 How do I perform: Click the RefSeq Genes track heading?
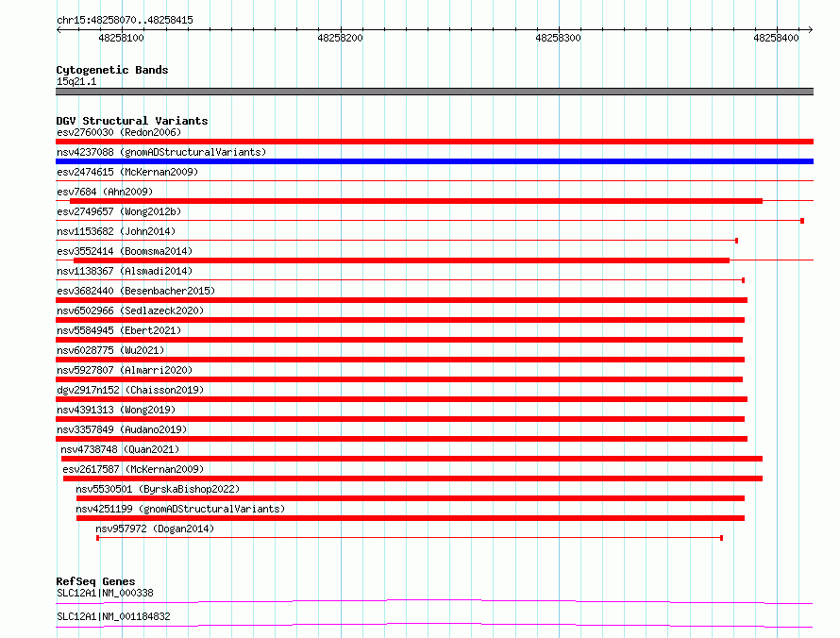pos(95,581)
